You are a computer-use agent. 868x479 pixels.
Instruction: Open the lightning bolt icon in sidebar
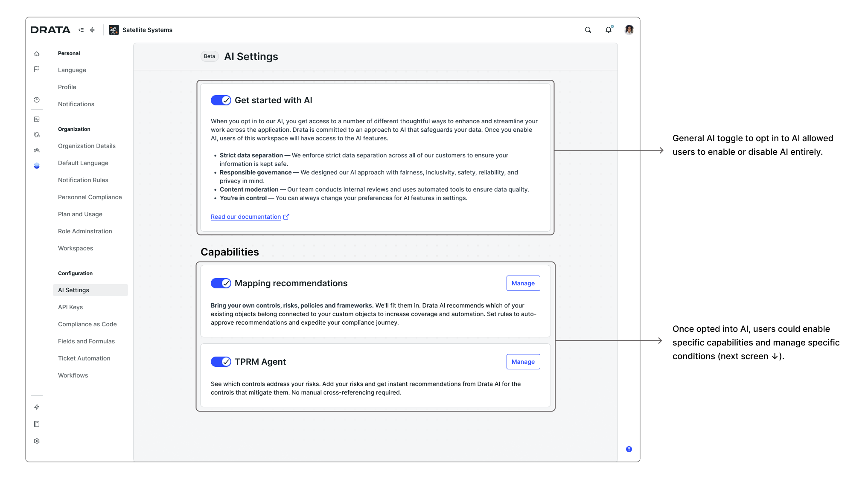(x=37, y=407)
